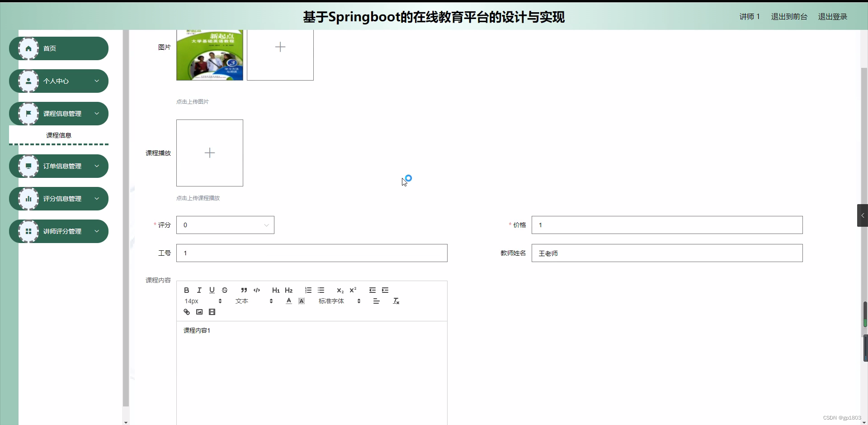
Task: Insert a video via the editor toolbar
Action: (x=212, y=312)
